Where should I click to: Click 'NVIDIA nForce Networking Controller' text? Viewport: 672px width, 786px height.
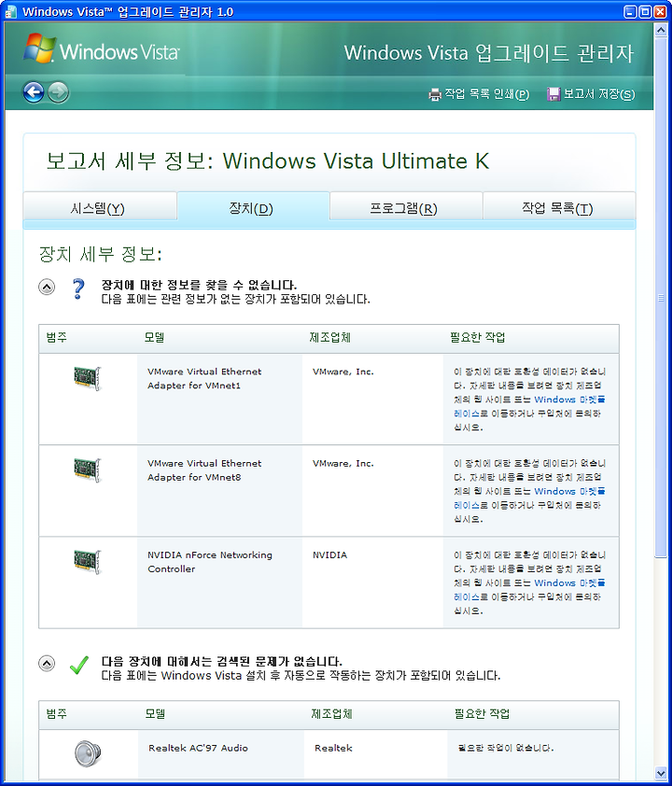pyautogui.click(x=210, y=562)
